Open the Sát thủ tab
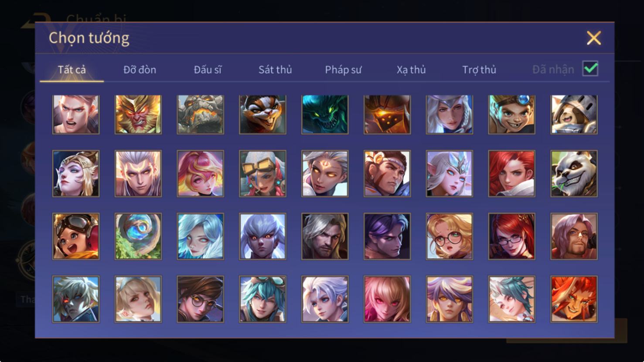The image size is (644, 362). 275,70
